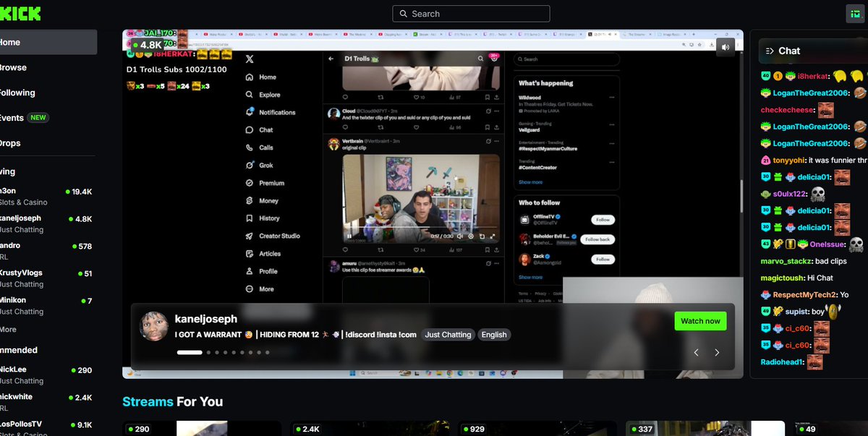Open the green profile icon in top bar
Screen dimensions: 868x436
coord(855,14)
